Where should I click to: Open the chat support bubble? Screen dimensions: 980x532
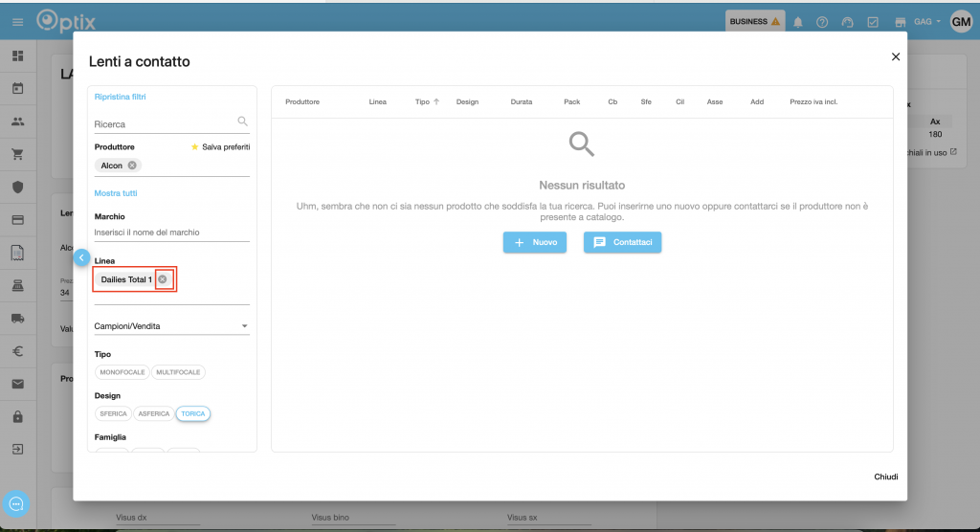[16, 504]
